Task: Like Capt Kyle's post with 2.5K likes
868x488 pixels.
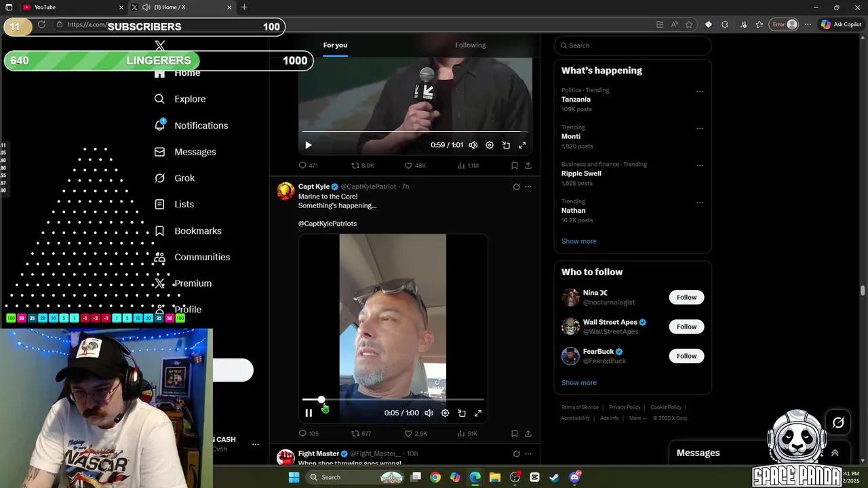Action: pos(416,433)
